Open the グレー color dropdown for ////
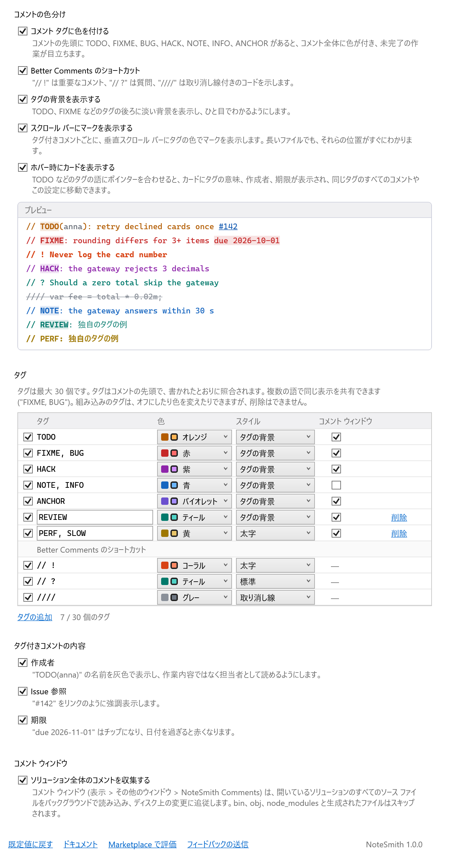The height and width of the screenshot is (868, 468). click(x=194, y=597)
